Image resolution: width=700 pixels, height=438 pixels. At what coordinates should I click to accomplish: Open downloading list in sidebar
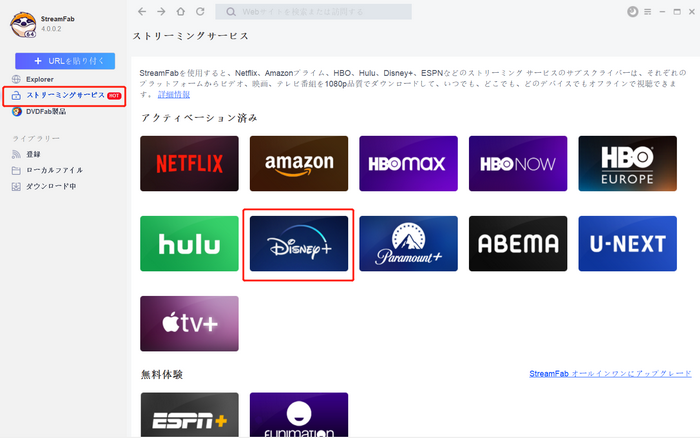pos(51,186)
